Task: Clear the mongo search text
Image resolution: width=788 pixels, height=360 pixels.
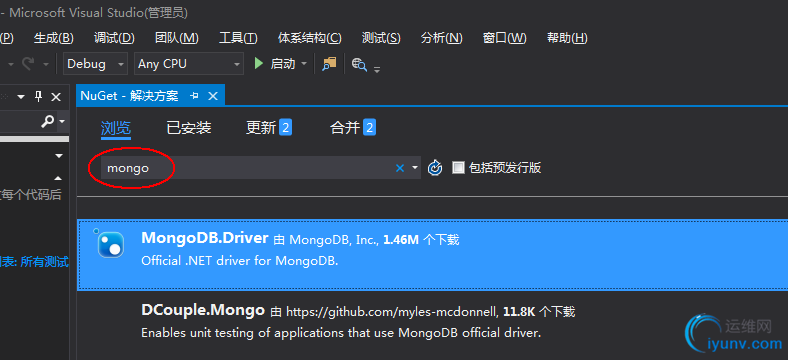Action: (x=400, y=168)
